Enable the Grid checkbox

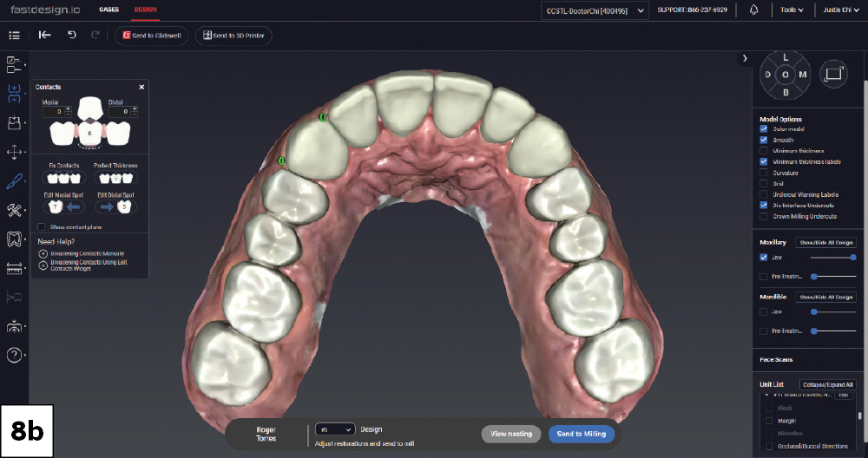tap(763, 184)
